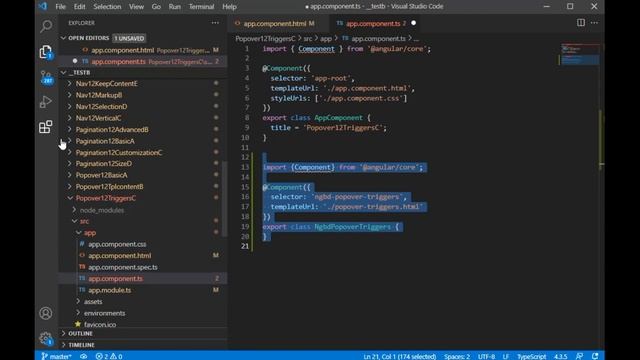Image resolution: width=640 pixels, height=360 pixels.
Task: Click the feedback icon in status bar
Action: [580, 356]
